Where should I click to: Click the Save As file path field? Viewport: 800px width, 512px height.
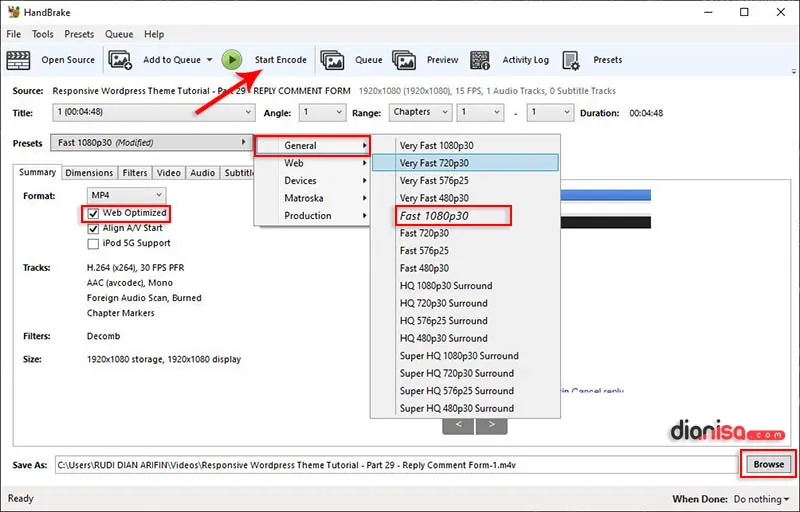396,465
